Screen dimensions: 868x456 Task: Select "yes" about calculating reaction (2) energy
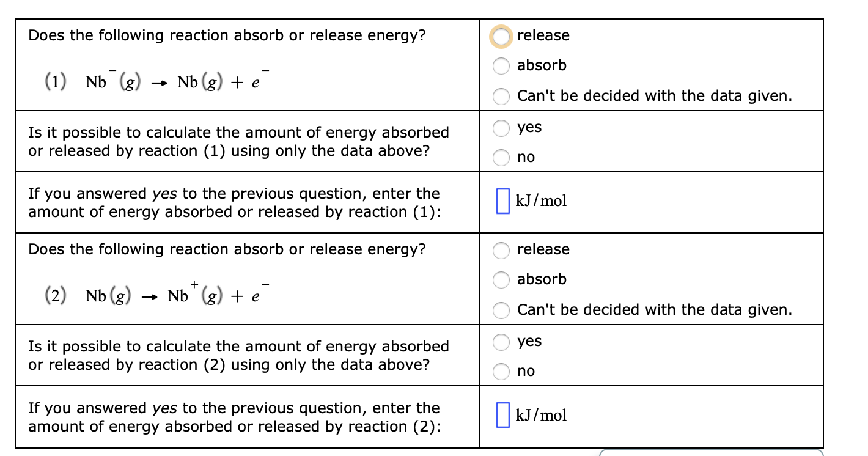pos(501,342)
